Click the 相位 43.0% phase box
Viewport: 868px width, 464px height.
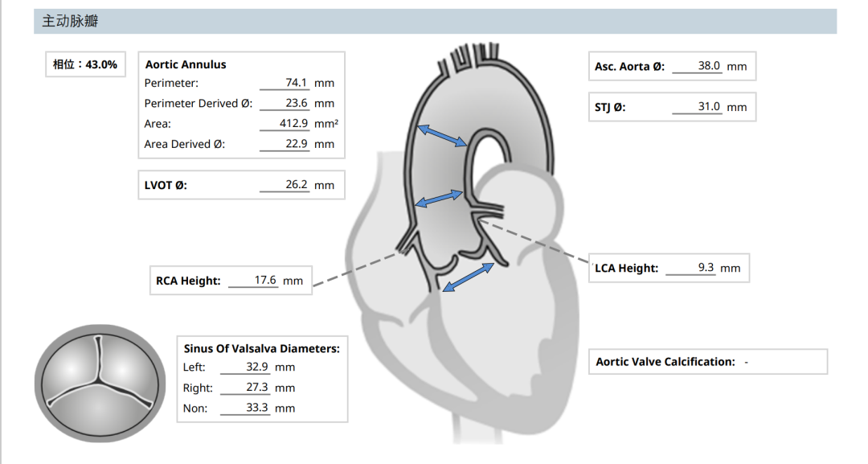tap(85, 64)
